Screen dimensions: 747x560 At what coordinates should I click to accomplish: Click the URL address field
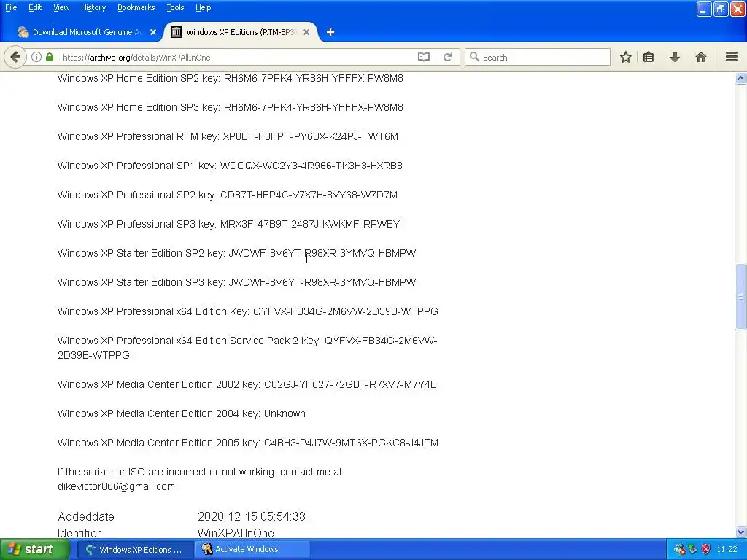point(239,57)
